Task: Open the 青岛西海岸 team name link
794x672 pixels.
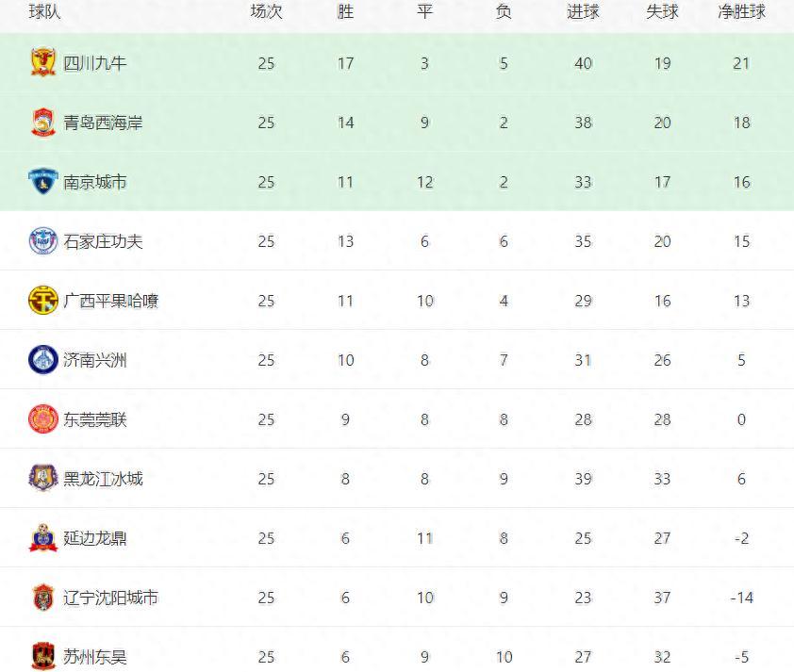Action: coord(103,123)
